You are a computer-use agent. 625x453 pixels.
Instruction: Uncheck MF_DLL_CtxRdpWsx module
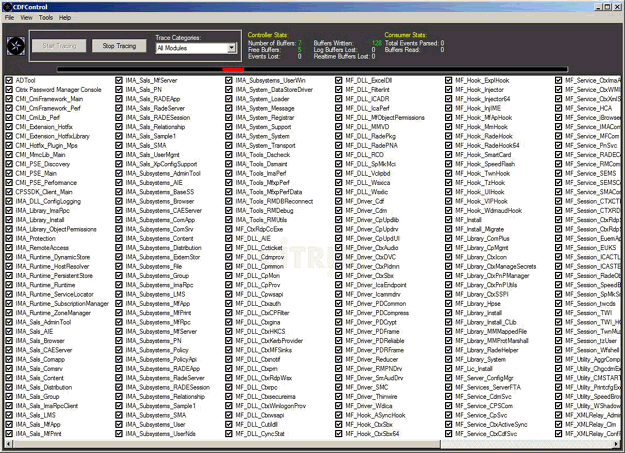click(229, 378)
